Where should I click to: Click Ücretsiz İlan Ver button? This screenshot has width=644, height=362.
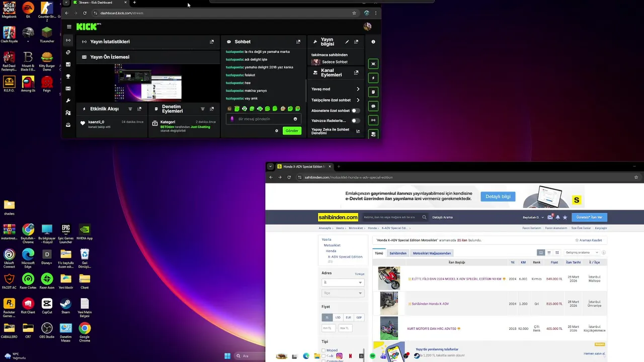point(589,217)
